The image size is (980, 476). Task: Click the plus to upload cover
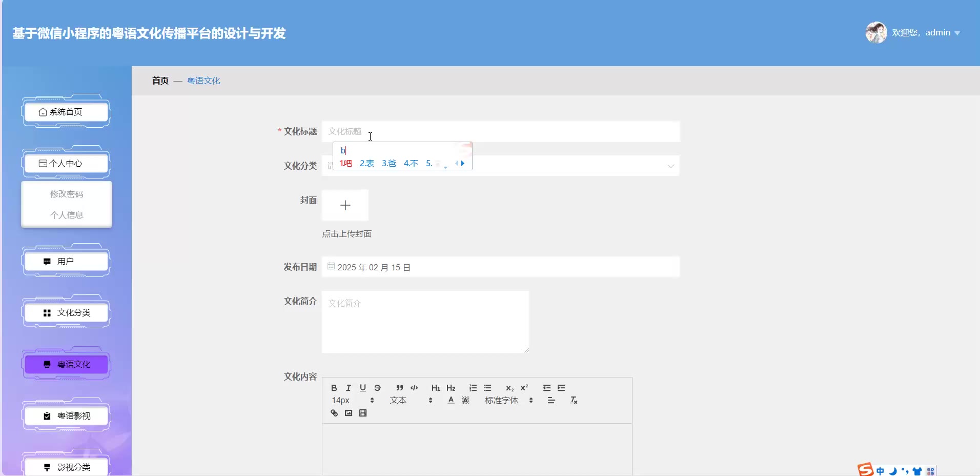point(345,205)
